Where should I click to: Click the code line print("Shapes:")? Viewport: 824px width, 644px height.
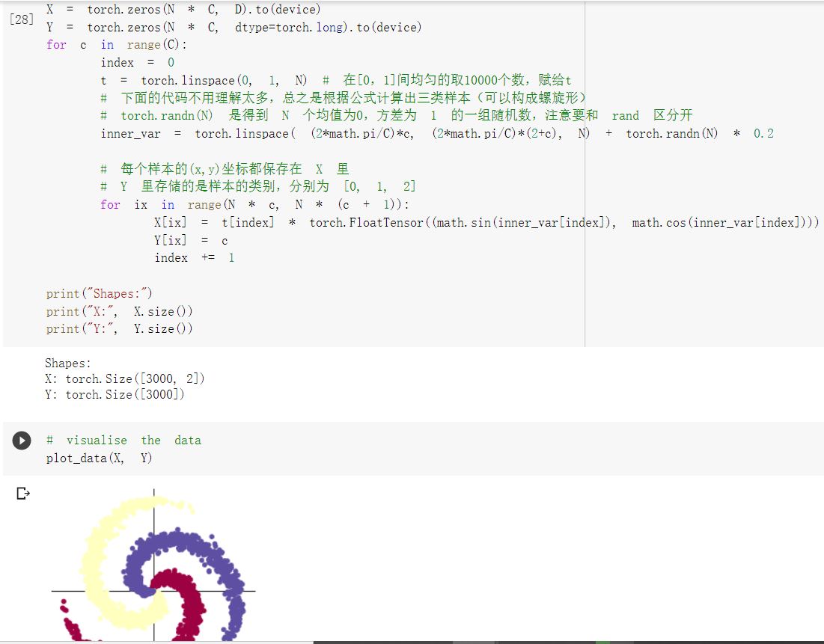click(x=99, y=293)
